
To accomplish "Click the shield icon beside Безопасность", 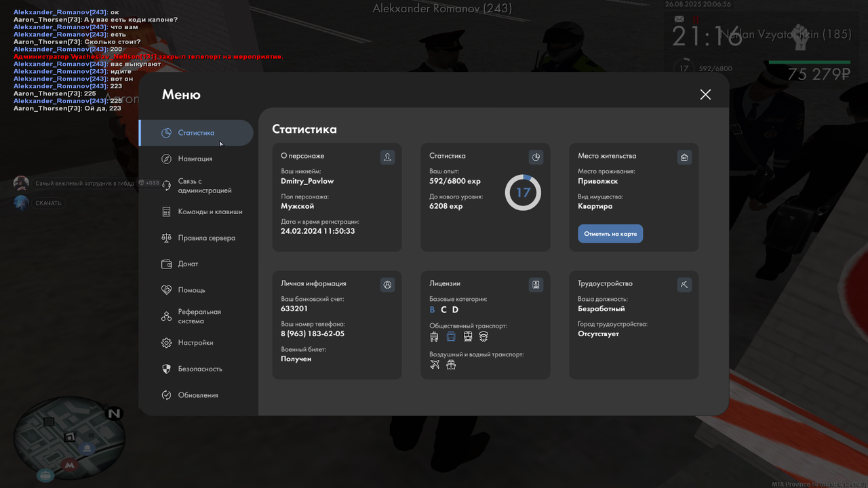I will (166, 369).
